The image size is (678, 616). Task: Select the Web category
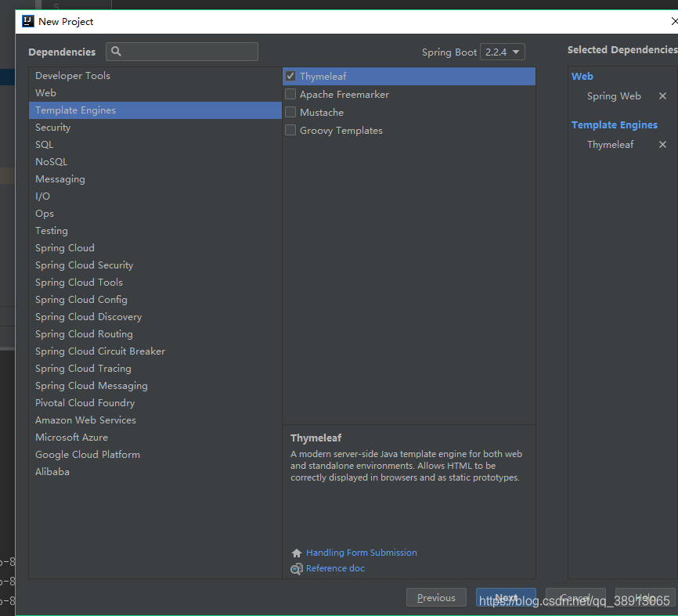coord(155,93)
